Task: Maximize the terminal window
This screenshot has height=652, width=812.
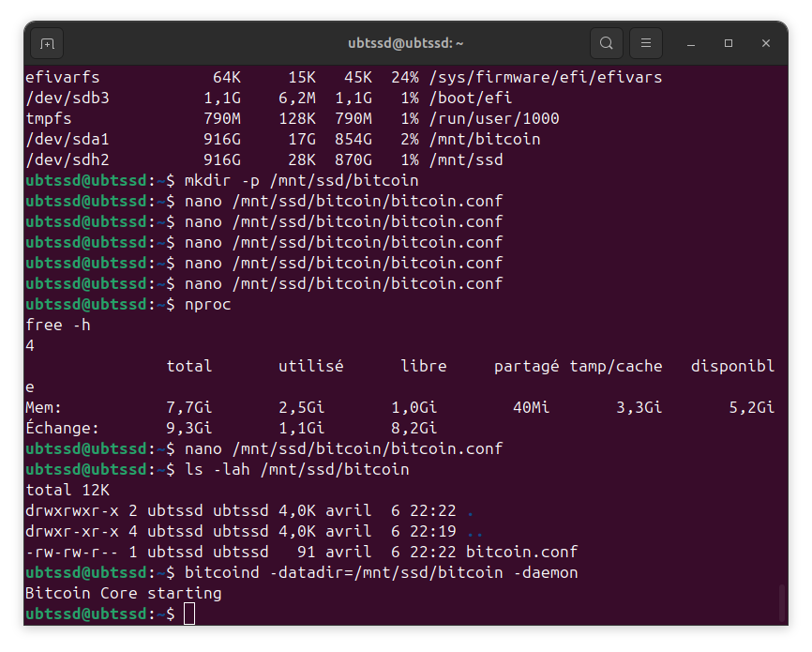Action: click(x=729, y=43)
